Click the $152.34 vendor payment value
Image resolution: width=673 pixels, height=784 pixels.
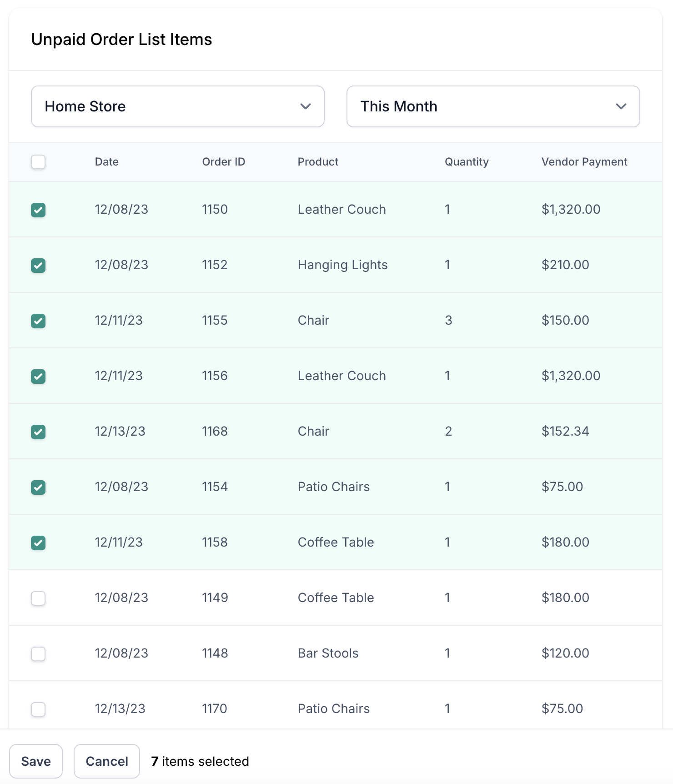[565, 431]
